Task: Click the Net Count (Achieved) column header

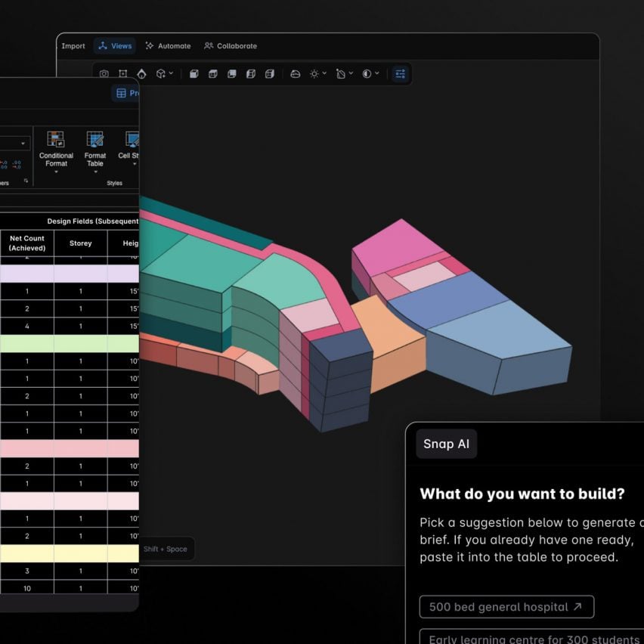Action: coord(27,243)
